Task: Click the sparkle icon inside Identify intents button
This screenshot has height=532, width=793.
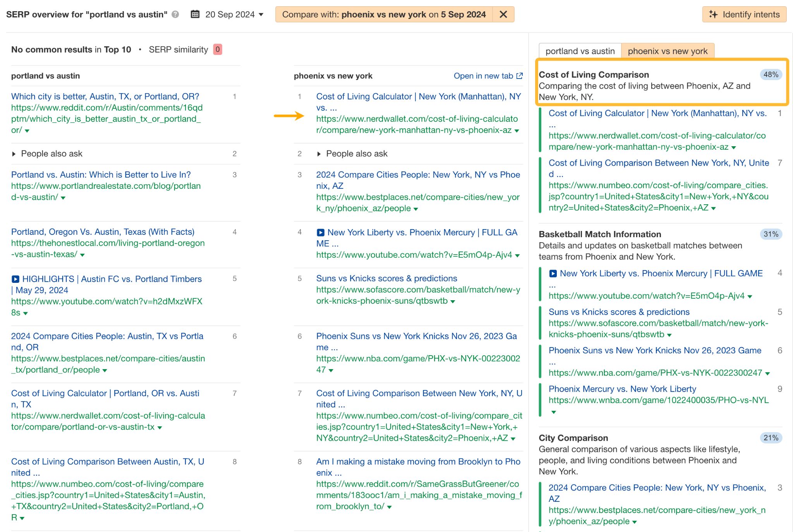Action: [x=713, y=15]
